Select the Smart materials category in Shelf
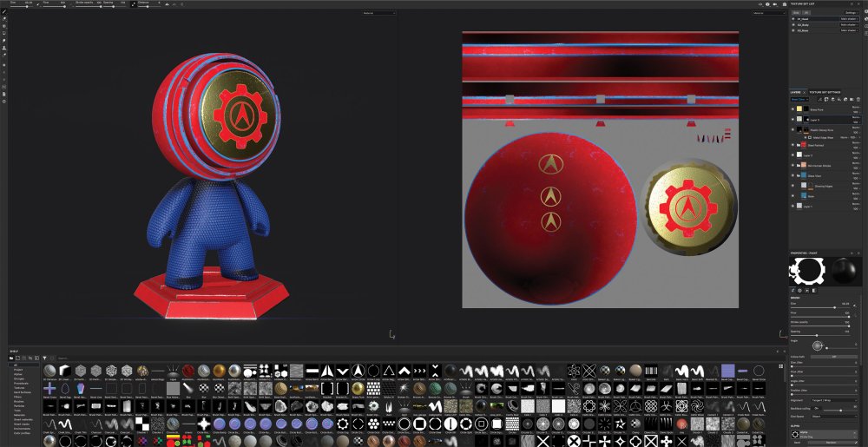This screenshot has height=447, width=868. [23, 419]
